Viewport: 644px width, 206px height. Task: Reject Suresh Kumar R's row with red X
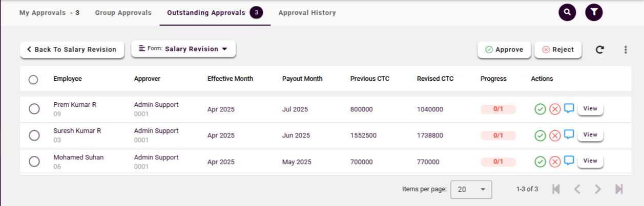[x=555, y=135]
